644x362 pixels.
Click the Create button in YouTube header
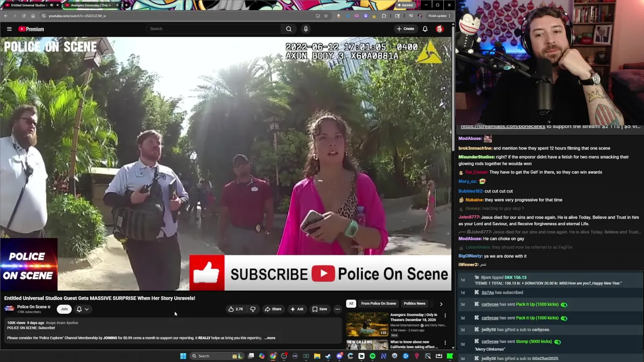406,29
